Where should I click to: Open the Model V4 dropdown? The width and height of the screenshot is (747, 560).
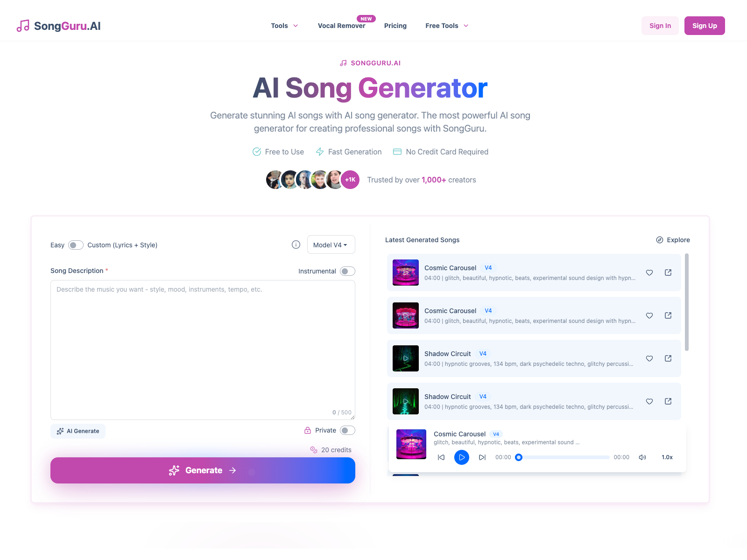tap(331, 245)
